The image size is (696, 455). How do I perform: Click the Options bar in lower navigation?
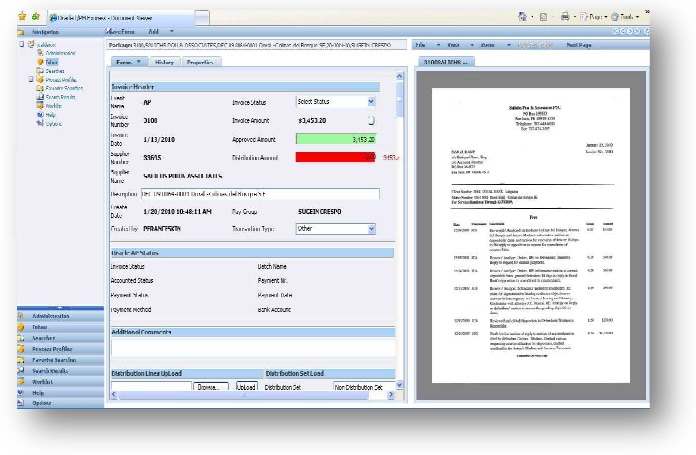[x=60, y=403]
